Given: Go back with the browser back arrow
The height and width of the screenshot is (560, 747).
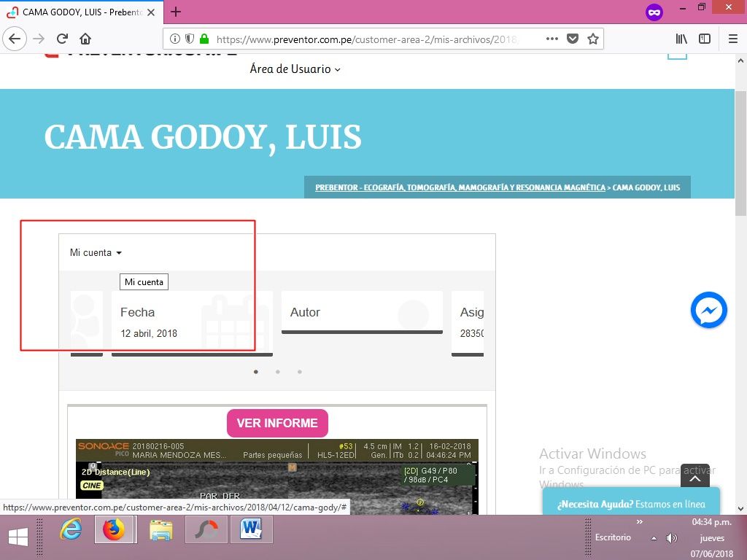Looking at the screenshot, I should pyautogui.click(x=15, y=39).
